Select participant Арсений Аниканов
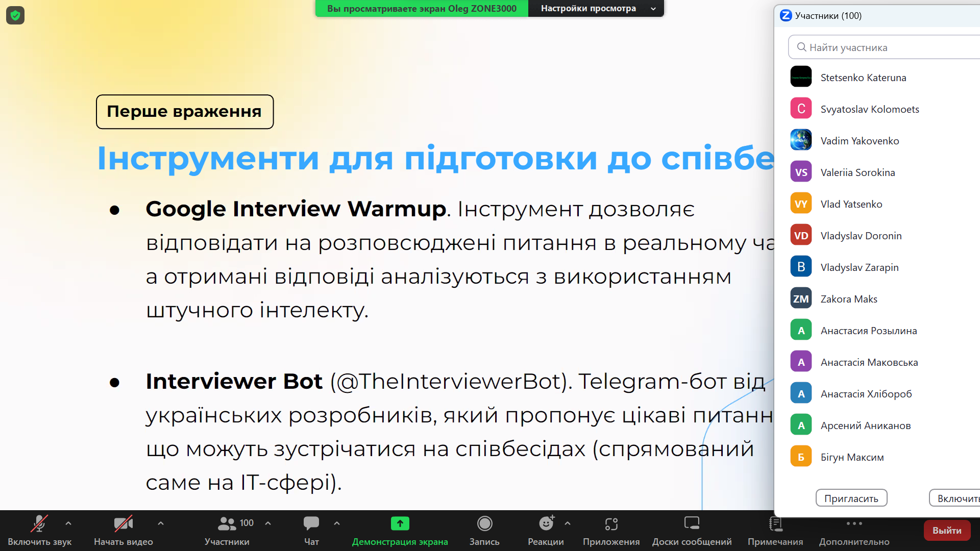 click(x=877, y=425)
